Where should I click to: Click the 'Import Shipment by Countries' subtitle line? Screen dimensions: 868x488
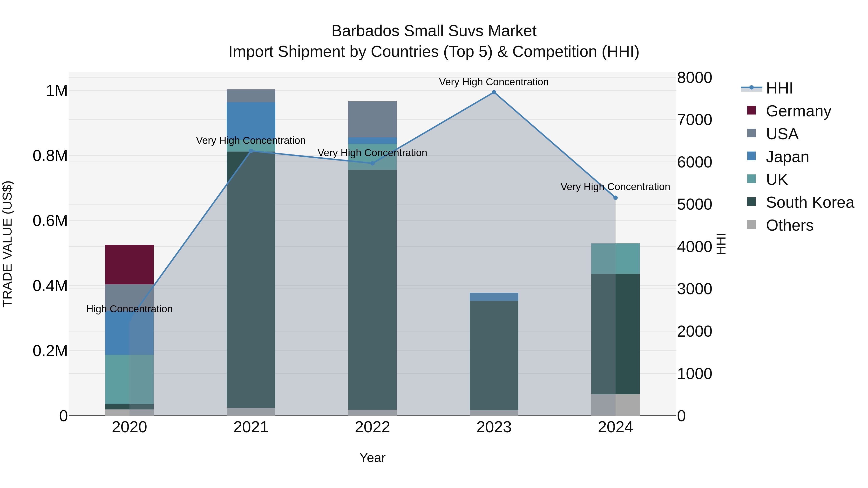click(x=434, y=52)
